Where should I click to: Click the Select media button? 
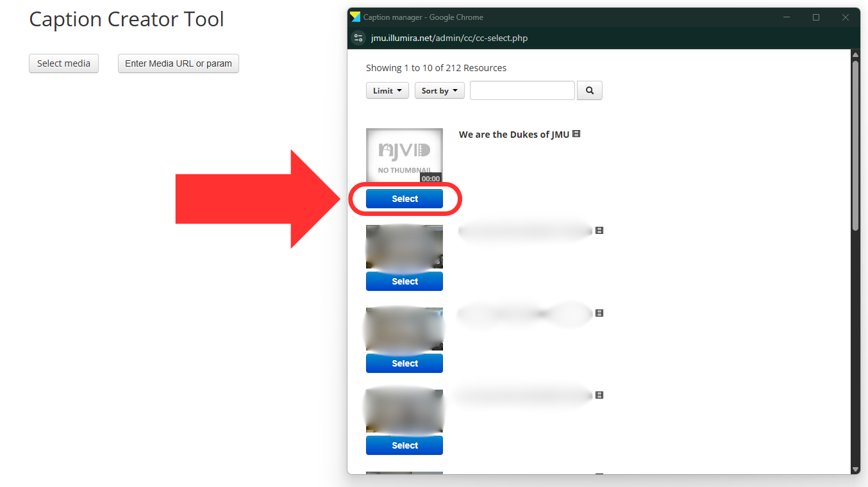click(63, 63)
